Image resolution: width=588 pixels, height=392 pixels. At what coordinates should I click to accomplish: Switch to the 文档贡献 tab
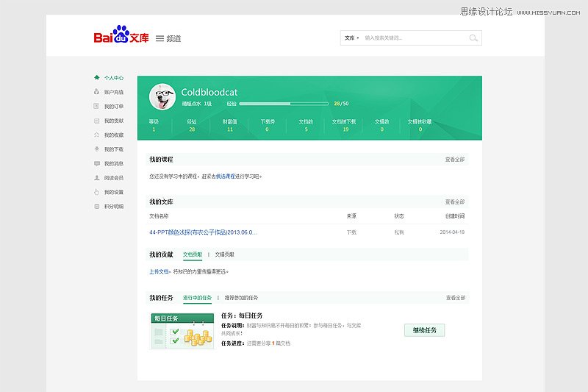193,254
